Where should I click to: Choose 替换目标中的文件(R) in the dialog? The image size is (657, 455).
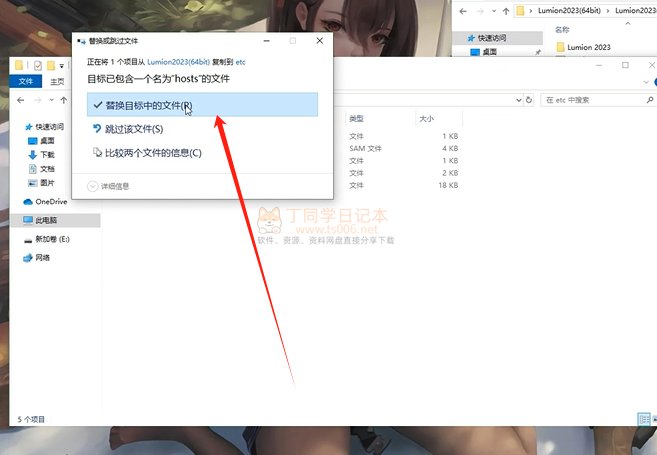(202, 105)
